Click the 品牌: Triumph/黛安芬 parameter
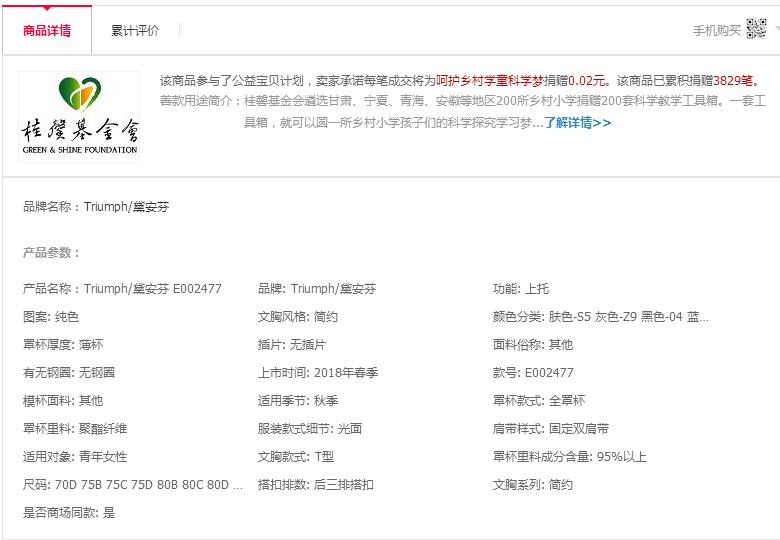Screen dimensions: 780x540 pyautogui.click(x=317, y=288)
